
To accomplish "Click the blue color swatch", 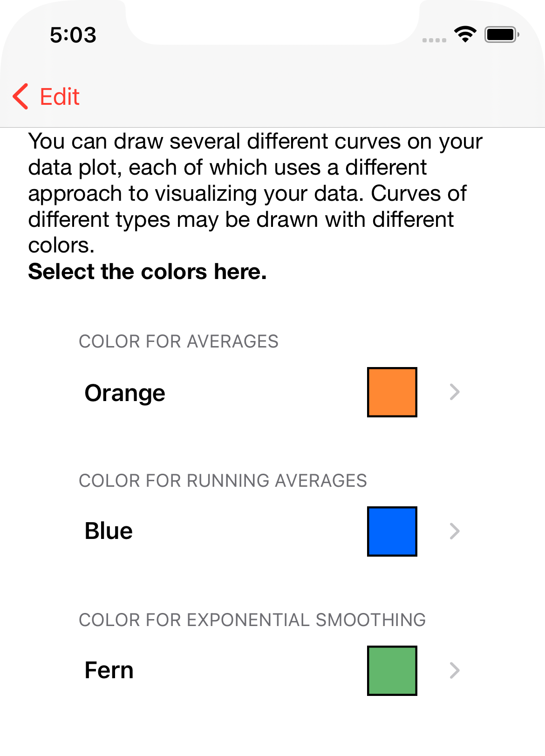I will click(x=392, y=531).
